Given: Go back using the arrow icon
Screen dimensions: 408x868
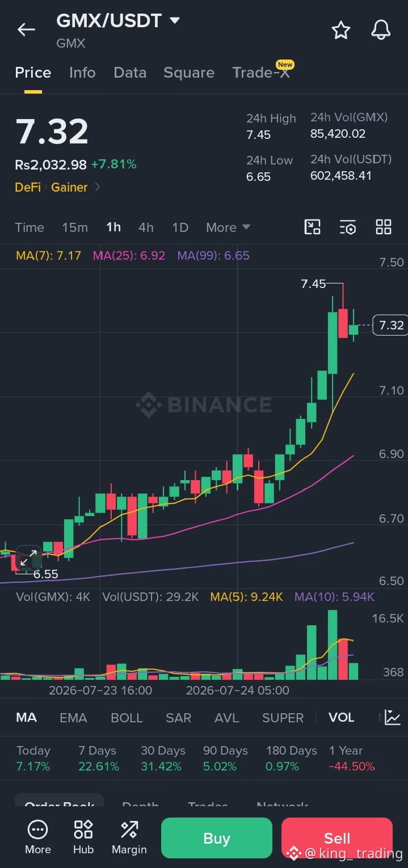Looking at the screenshot, I should click(26, 30).
